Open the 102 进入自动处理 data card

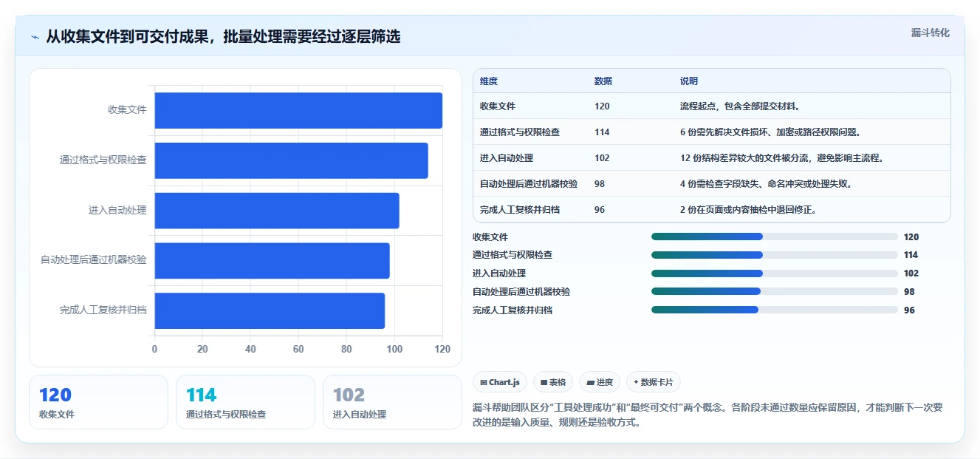392,402
